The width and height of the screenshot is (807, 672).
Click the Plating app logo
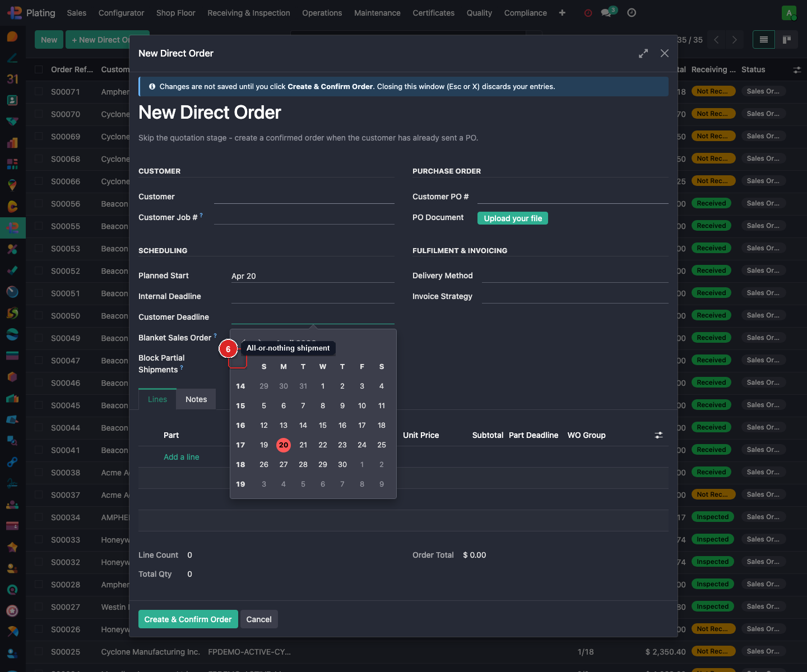(15, 13)
